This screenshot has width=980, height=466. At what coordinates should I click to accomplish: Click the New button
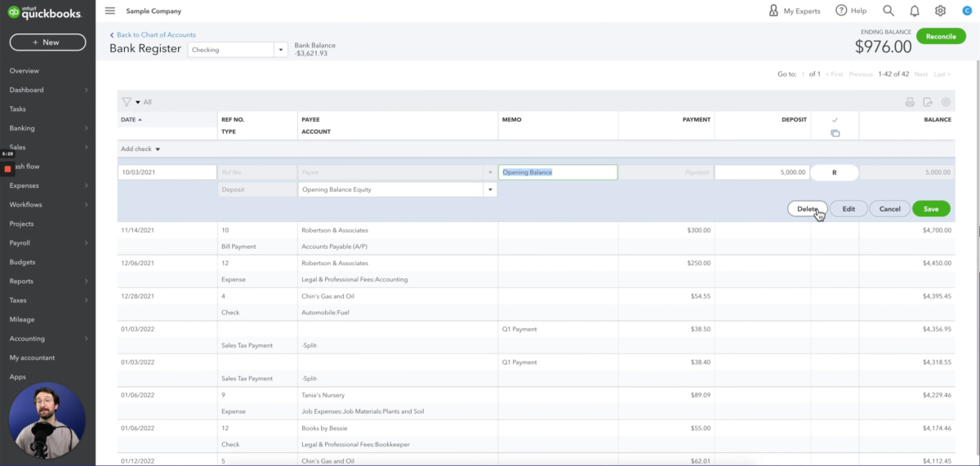click(47, 42)
